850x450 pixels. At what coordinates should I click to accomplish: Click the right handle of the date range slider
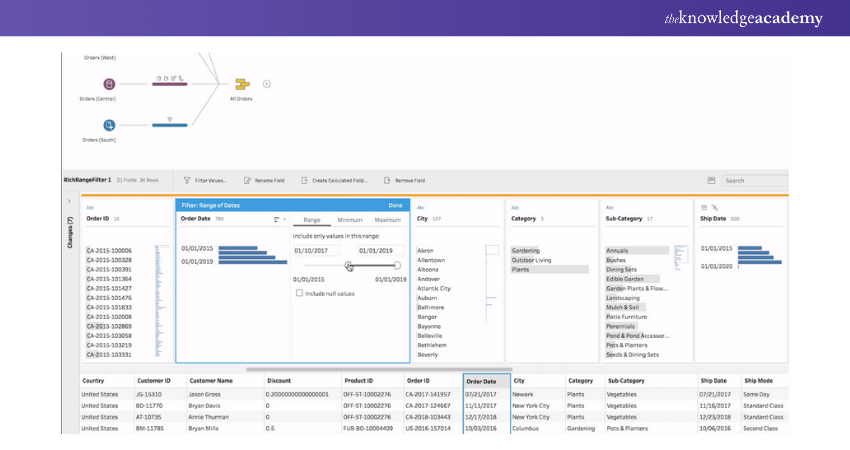[397, 265]
